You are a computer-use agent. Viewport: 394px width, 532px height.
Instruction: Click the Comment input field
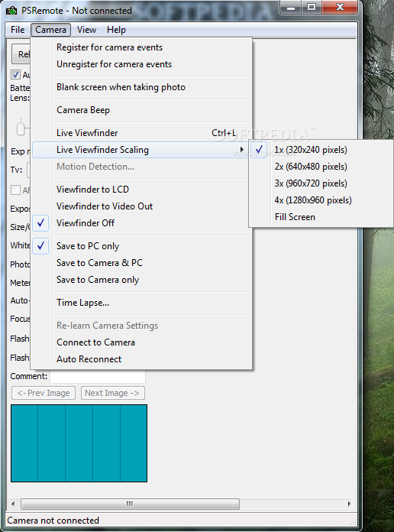click(98, 376)
